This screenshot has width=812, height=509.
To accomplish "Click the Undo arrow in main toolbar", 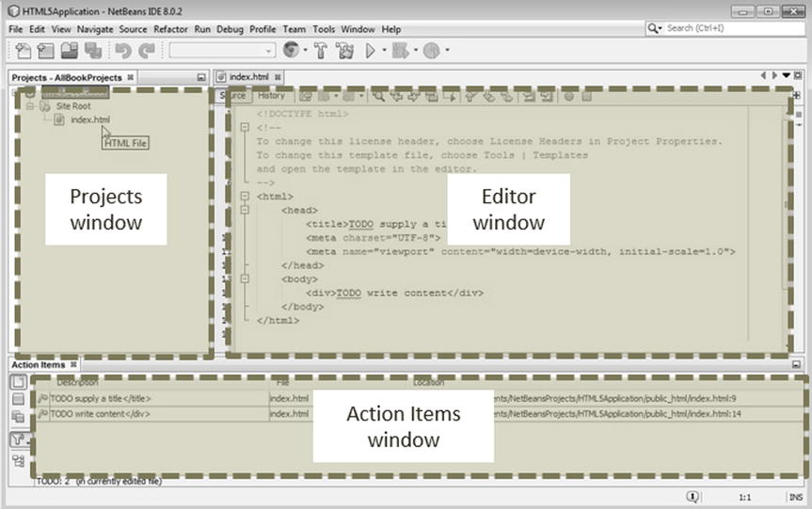I will point(123,50).
